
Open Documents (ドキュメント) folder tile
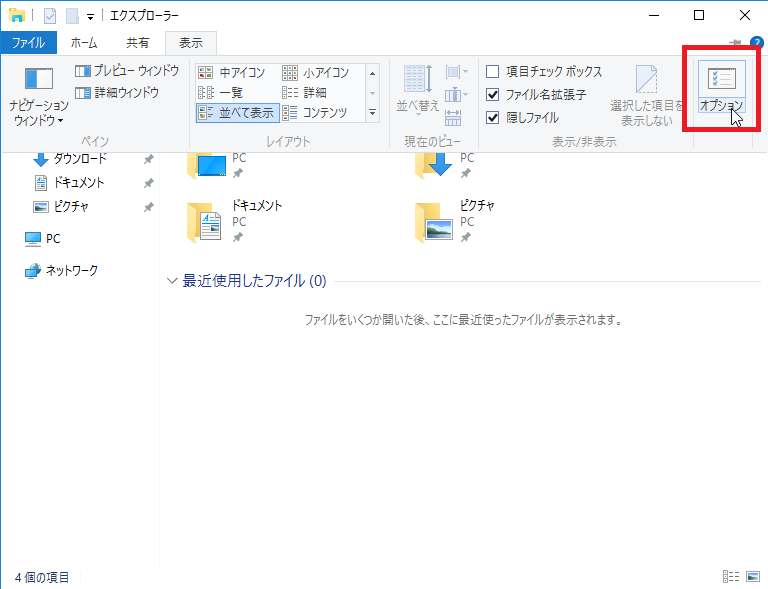235,221
